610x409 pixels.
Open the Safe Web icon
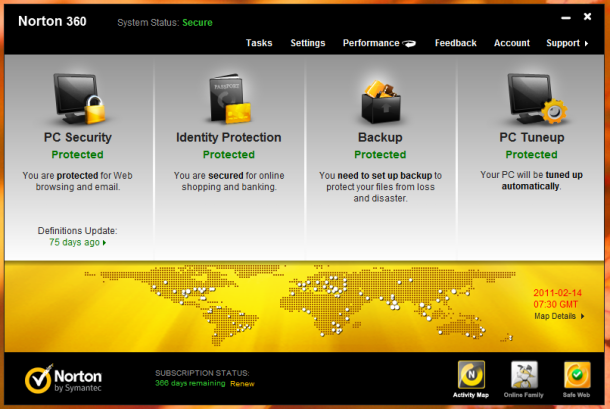pyautogui.click(x=577, y=375)
